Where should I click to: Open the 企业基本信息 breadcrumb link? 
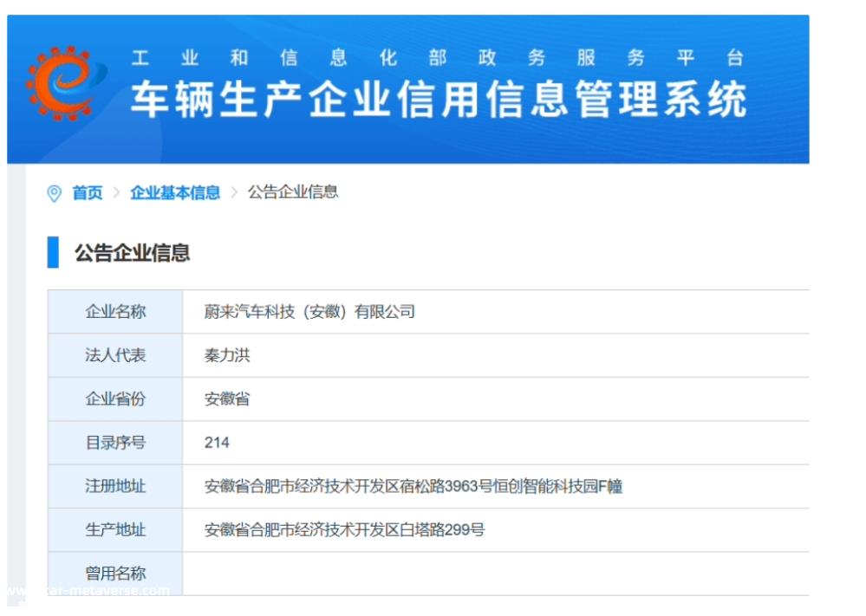[175, 192]
